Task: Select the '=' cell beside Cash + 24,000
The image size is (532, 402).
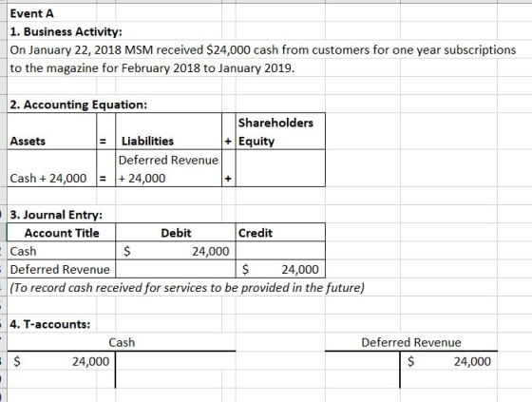Action: 105,168
